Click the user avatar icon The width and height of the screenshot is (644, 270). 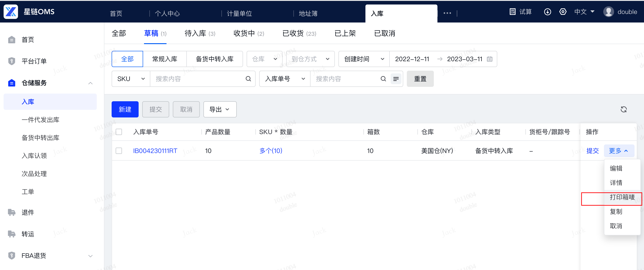(608, 12)
